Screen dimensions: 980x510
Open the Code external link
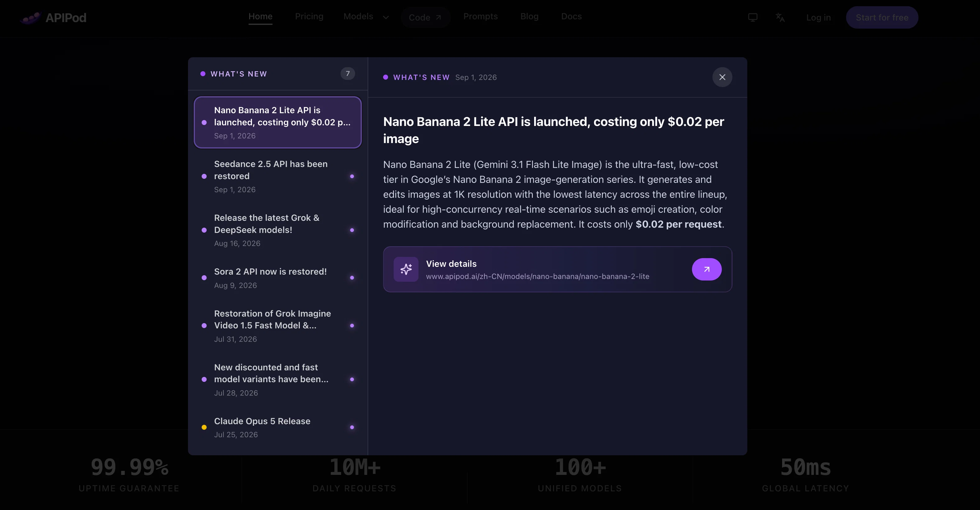pos(425,17)
